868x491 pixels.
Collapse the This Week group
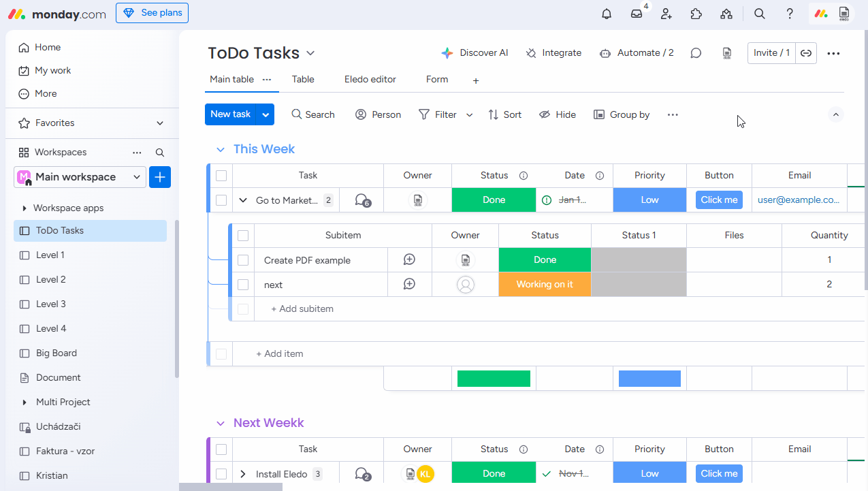[x=220, y=149]
